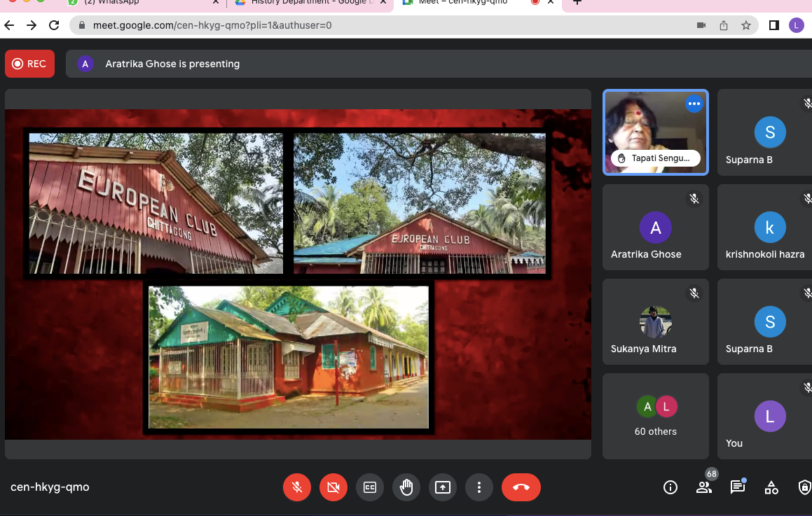Switch to the WhatsApp browser tab
Image resolution: width=812 pixels, height=516 pixels.
140,3
